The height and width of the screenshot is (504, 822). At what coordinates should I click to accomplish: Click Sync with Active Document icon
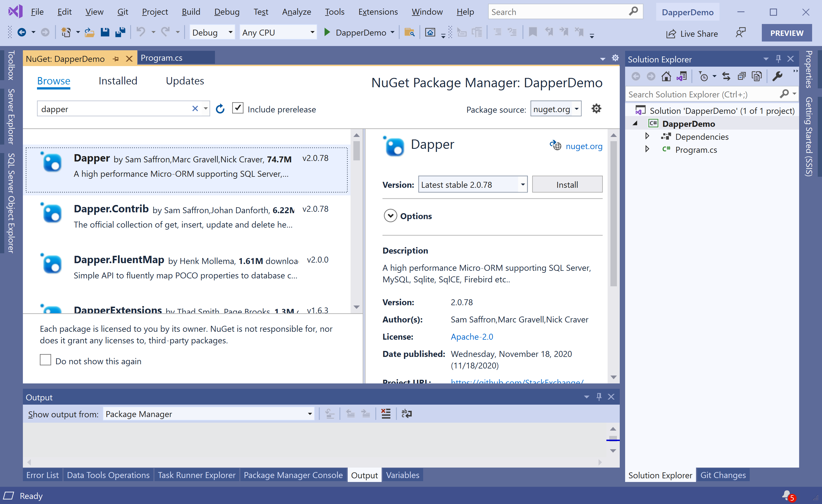point(726,77)
